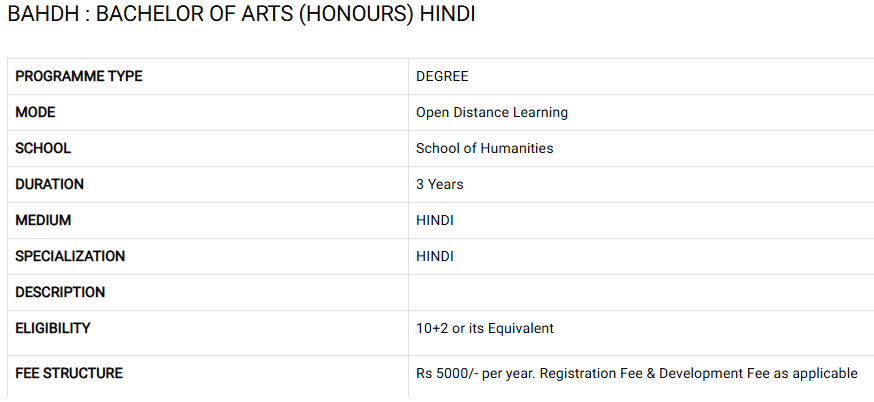This screenshot has height=402, width=874.
Task: Select the FEE STRUCTURE row label
Action: [69, 373]
